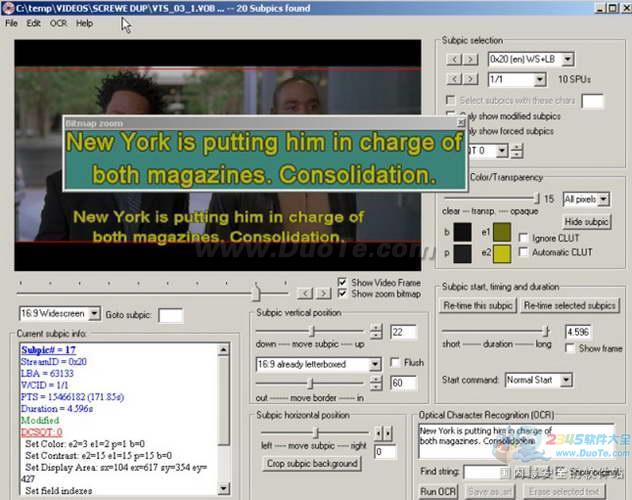
Task: Open the 16:9 Widescreen dropdown
Action: (x=94, y=313)
